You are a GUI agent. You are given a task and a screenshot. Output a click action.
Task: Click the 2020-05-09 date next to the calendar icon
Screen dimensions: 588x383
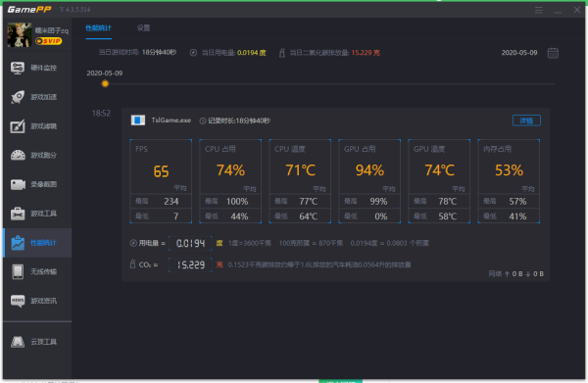[x=519, y=53]
